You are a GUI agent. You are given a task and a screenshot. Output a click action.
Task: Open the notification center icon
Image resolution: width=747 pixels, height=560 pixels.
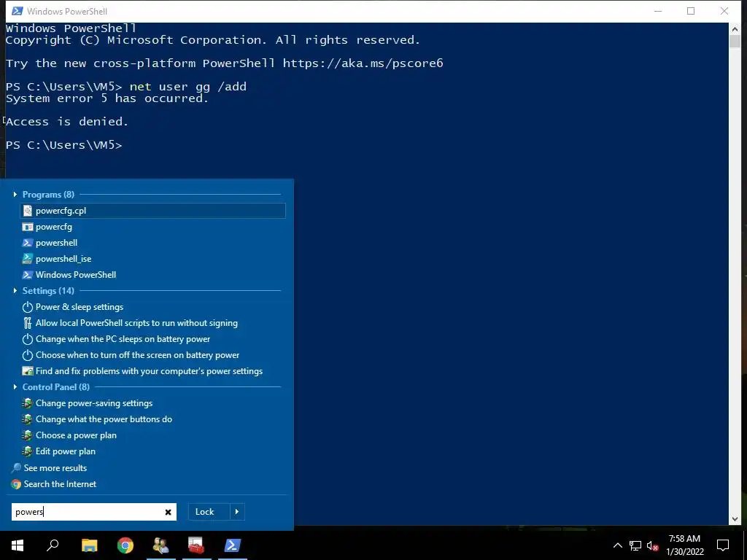pos(723,545)
